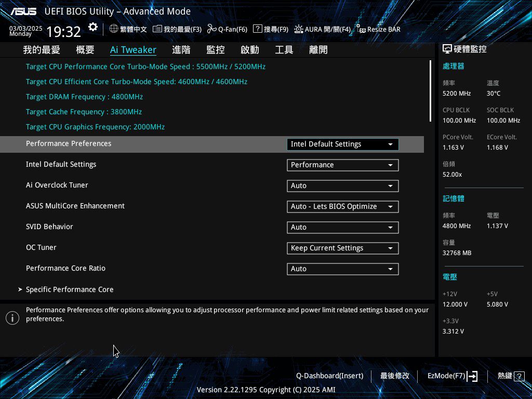Open the 工具 tab
532x399 pixels.
pyautogui.click(x=284, y=50)
